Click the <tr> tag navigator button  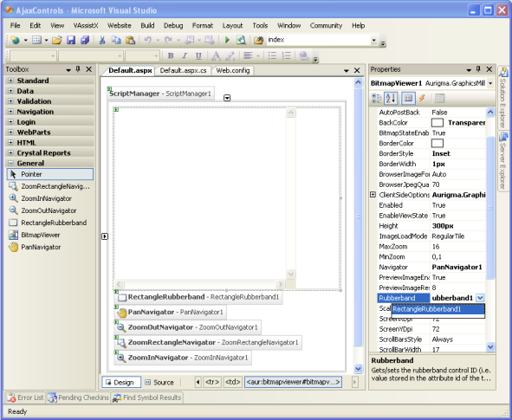click(x=212, y=382)
